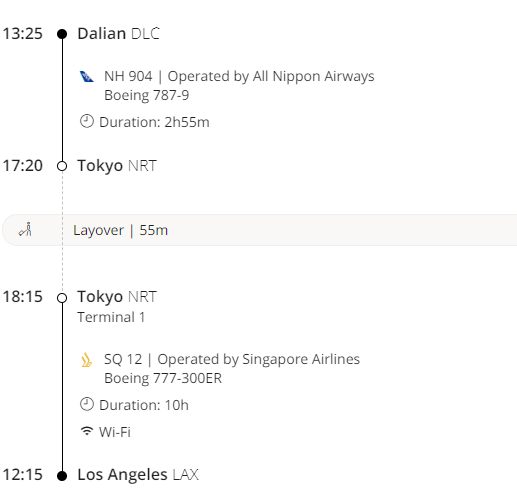The image size is (517, 492).
Task: Click the NH 904 flight number text
Action: pos(128,76)
